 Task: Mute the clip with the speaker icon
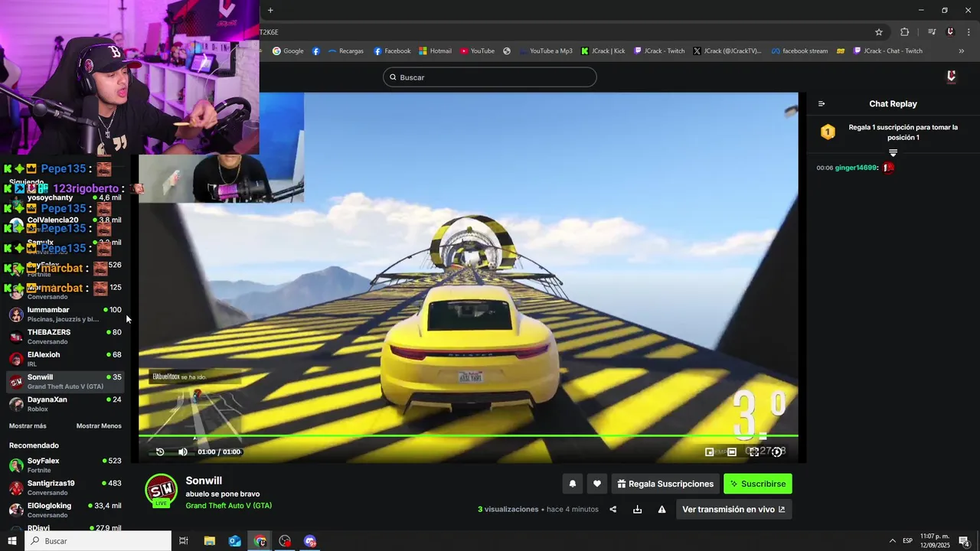point(183,452)
